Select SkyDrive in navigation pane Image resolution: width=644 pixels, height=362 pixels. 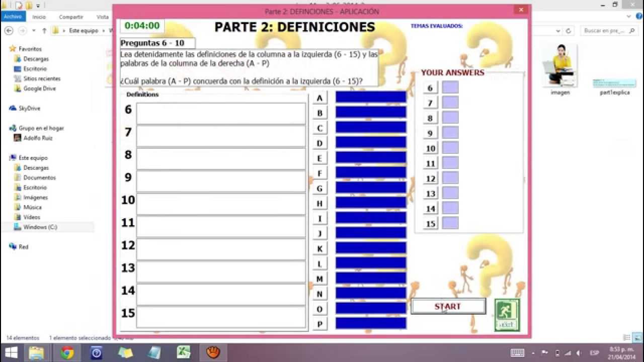(x=29, y=108)
